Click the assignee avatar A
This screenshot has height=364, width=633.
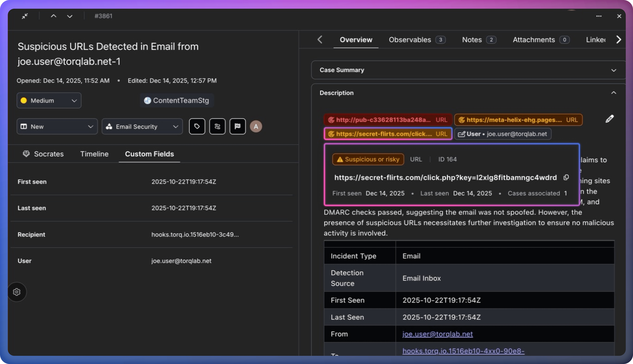(x=256, y=126)
